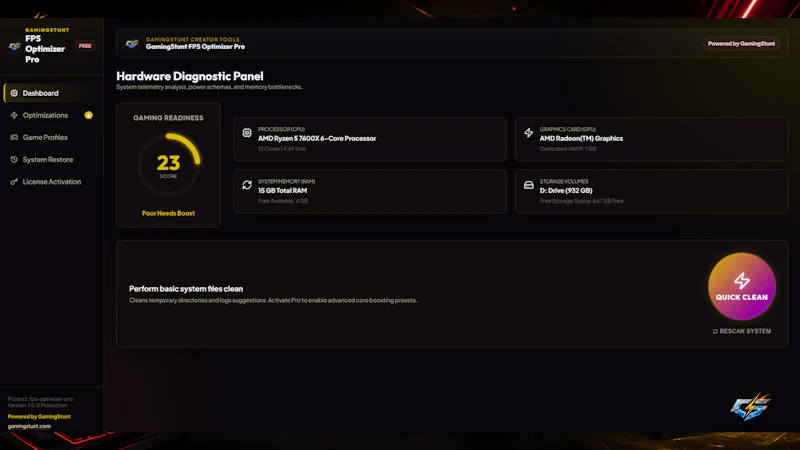Click the processor chip icon in CPU card

click(x=247, y=133)
